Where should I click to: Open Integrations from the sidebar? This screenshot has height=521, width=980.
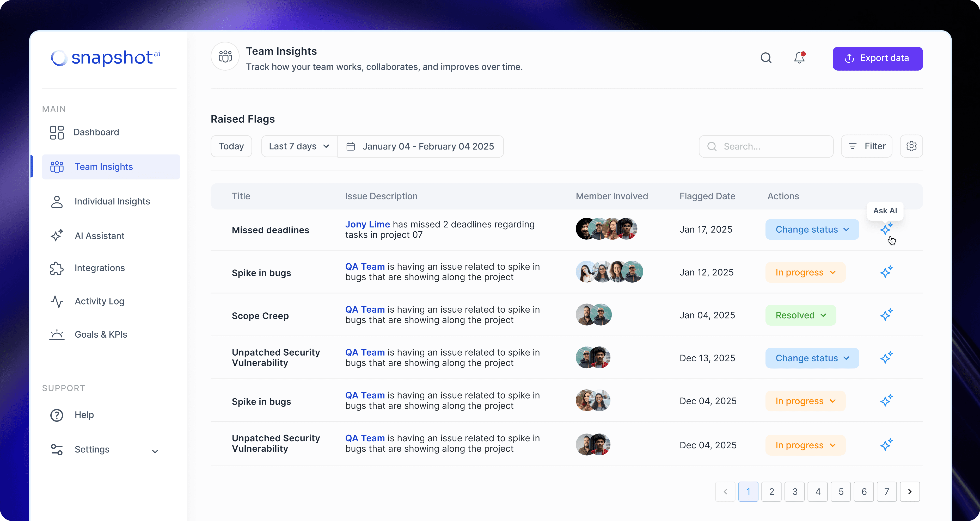[x=99, y=268]
